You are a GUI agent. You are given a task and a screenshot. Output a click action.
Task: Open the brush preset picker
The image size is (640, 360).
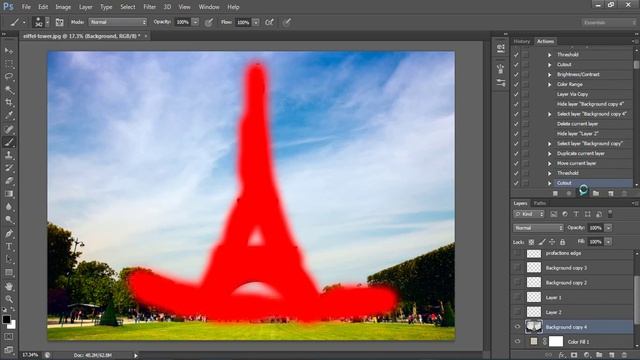(x=47, y=22)
